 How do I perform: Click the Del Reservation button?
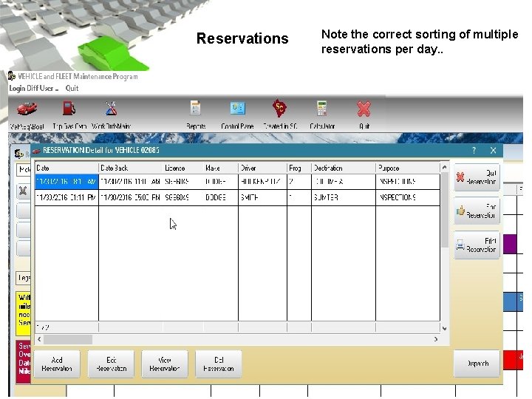click(219, 364)
